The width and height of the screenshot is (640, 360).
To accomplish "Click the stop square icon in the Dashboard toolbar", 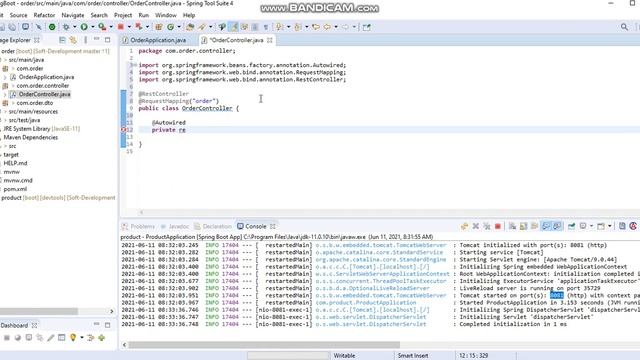I will (7, 338).
